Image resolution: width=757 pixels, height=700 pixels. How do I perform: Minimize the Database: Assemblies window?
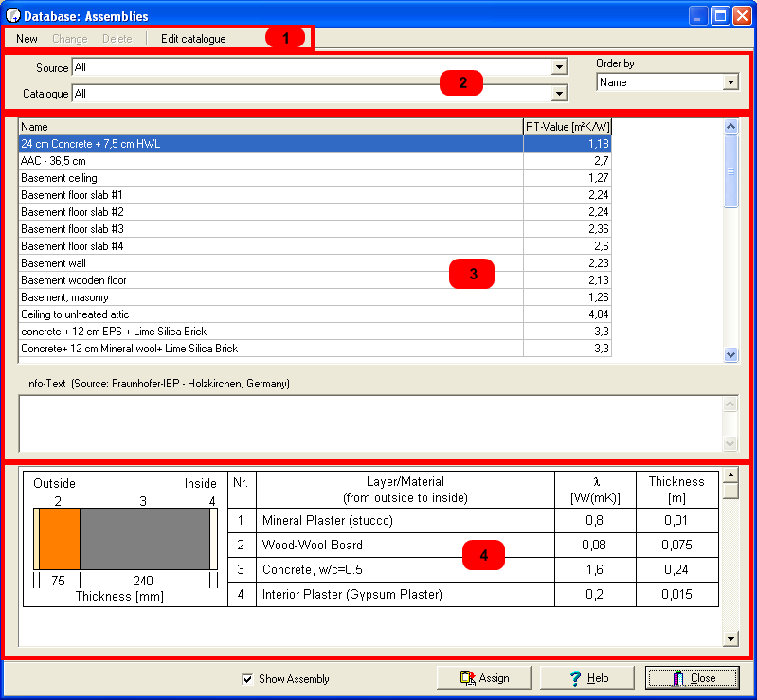tap(697, 16)
